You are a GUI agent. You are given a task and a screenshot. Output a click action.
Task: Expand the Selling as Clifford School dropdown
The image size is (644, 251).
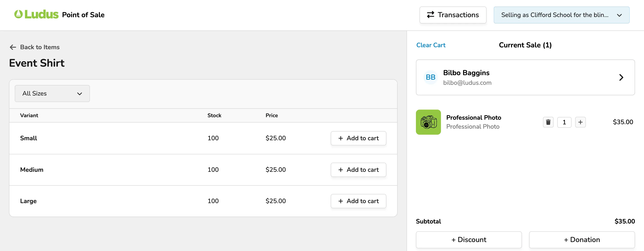point(561,15)
